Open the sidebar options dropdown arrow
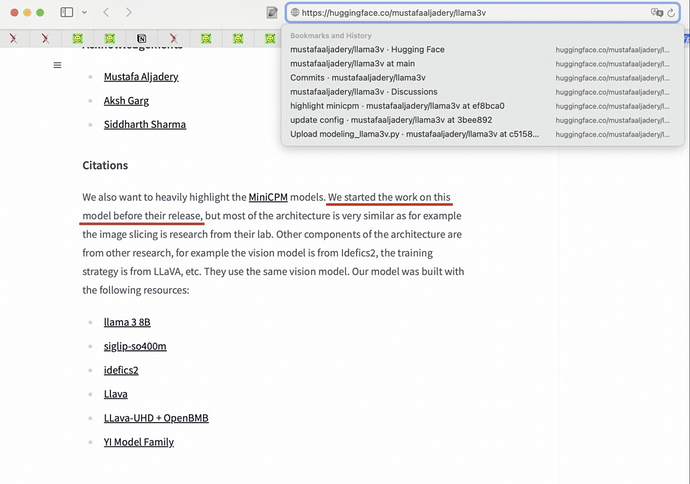 click(x=84, y=13)
